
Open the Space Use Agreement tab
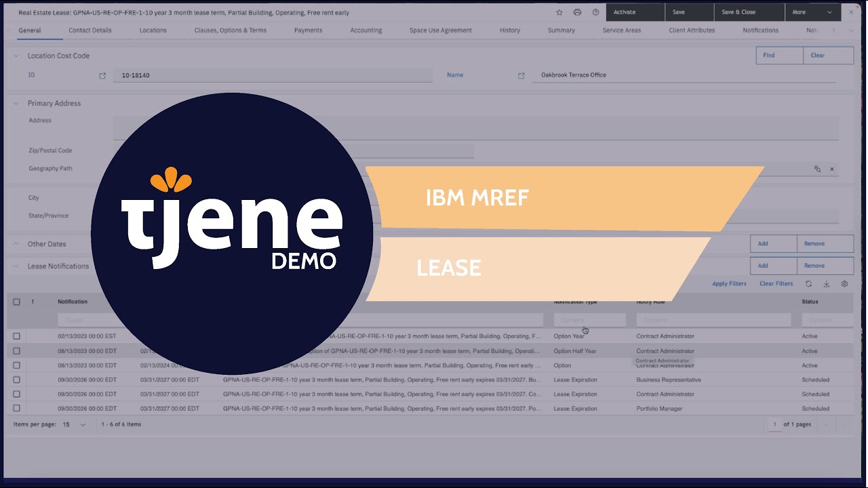click(441, 30)
